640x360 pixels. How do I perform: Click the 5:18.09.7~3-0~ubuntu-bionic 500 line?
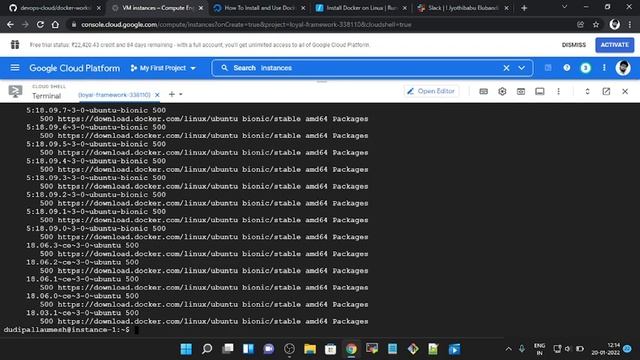tap(96, 110)
